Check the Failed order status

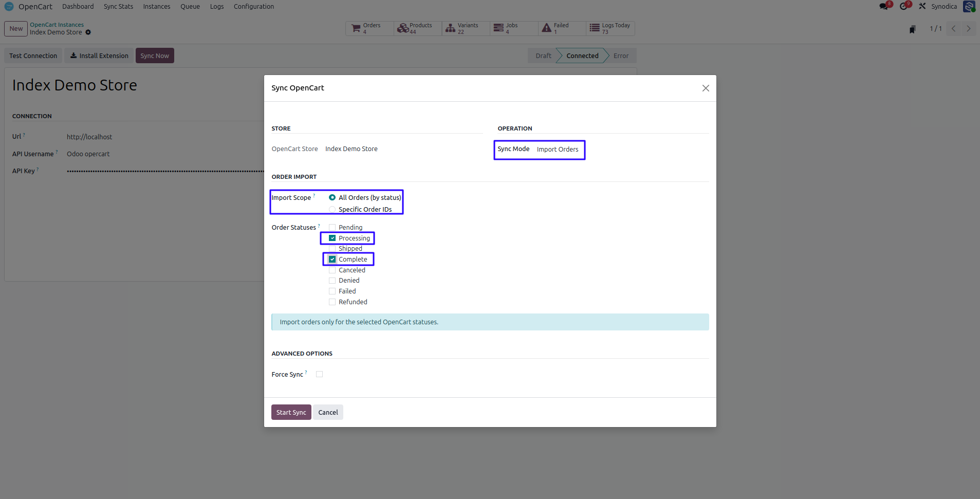(332, 291)
